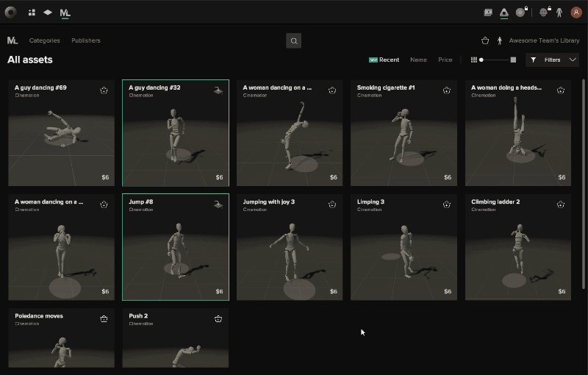Sort assets by Name
Image resolution: width=588 pixels, height=375 pixels.
click(418, 60)
